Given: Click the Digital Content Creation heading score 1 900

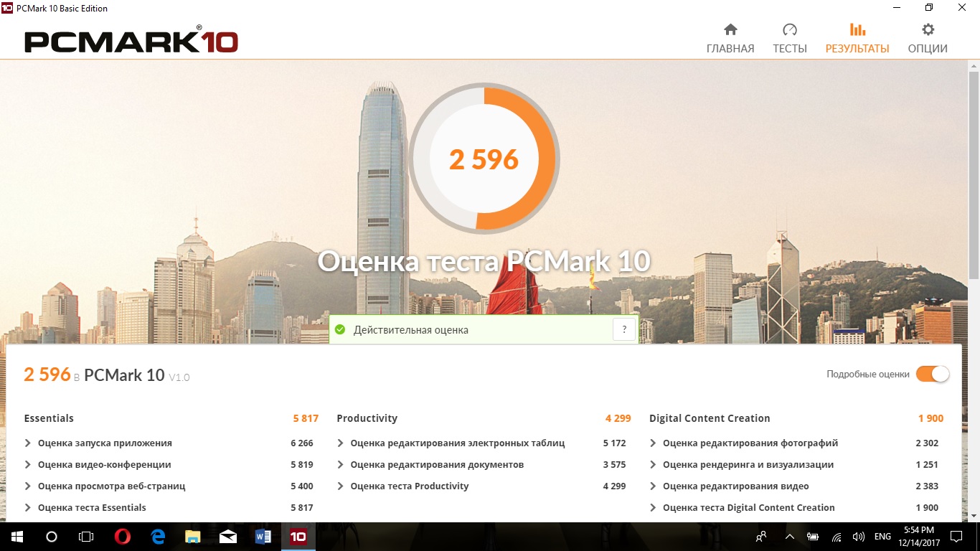Looking at the screenshot, I should 930,418.
